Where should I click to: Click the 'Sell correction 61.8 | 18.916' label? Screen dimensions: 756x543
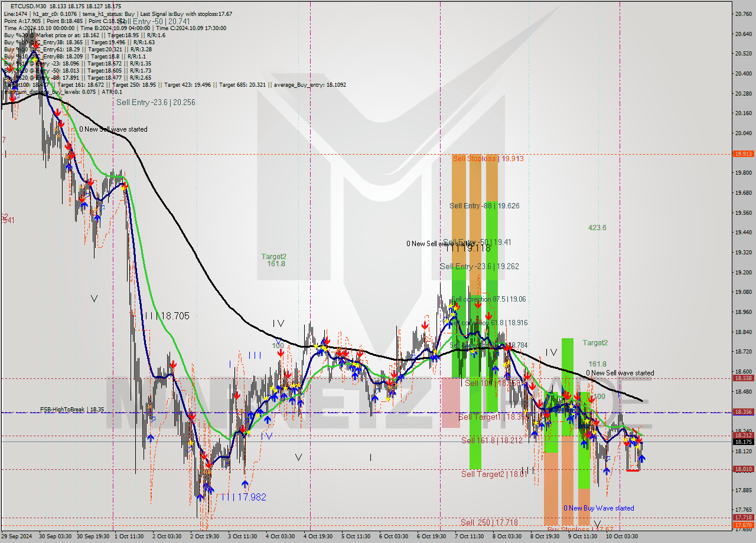(x=489, y=323)
